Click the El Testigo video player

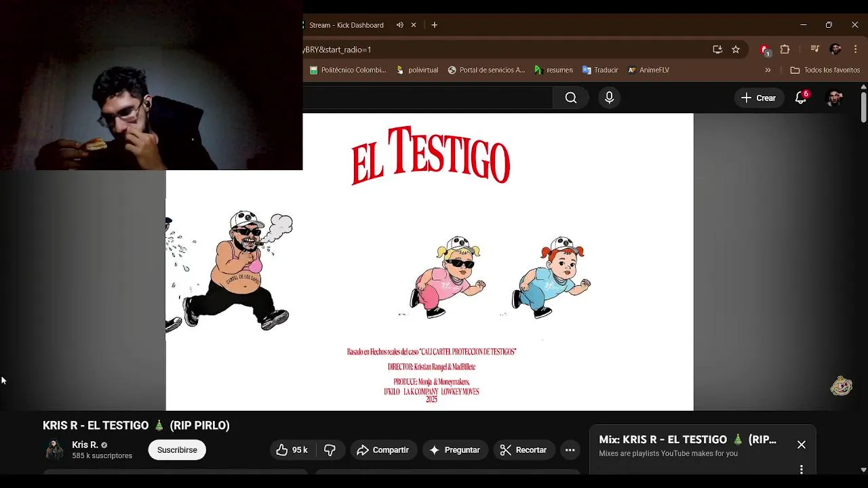click(430, 262)
